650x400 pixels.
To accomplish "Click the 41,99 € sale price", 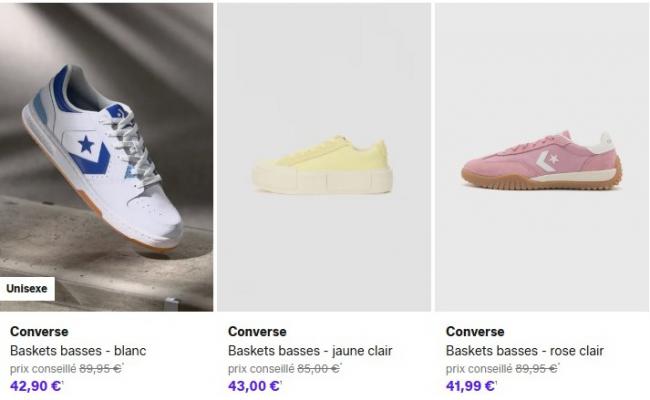I will pos(471,386).
